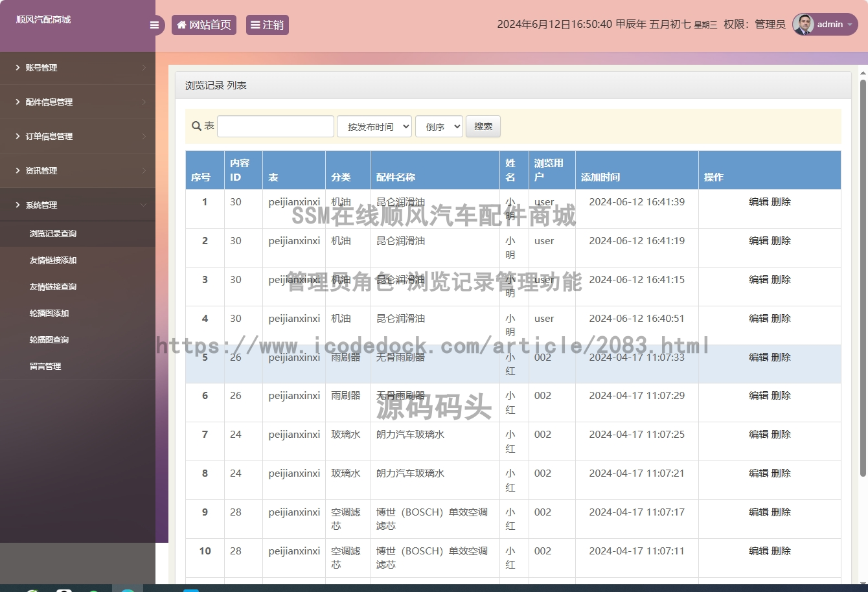The height and width of the screenshot is (592, 868).
Task: Click the search magnifier icon beside 表
Action: click(196, 126)
